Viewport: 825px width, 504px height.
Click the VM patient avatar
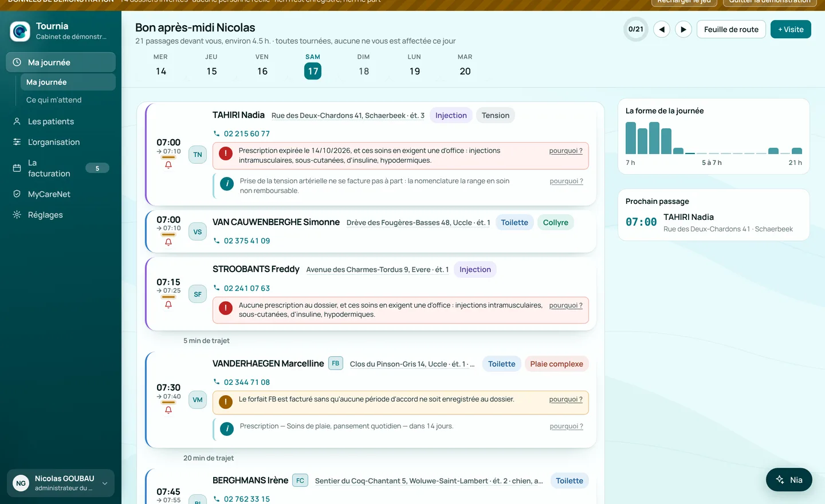pos(198,400)
